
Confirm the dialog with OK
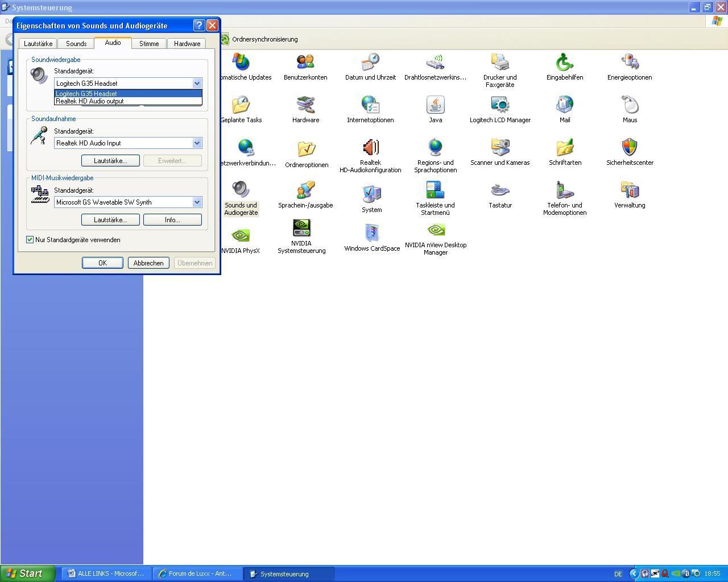102,263
